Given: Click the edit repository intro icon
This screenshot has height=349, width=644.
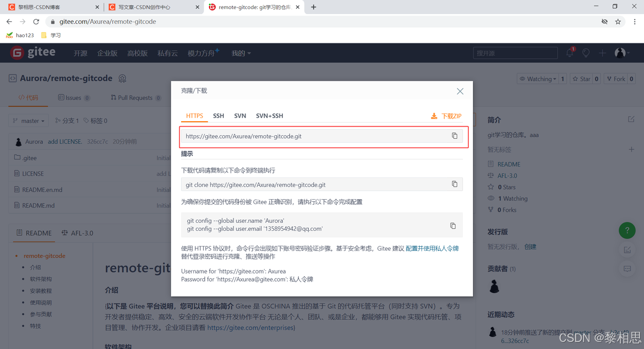Looking at the screenshot, I should point(631,119).
